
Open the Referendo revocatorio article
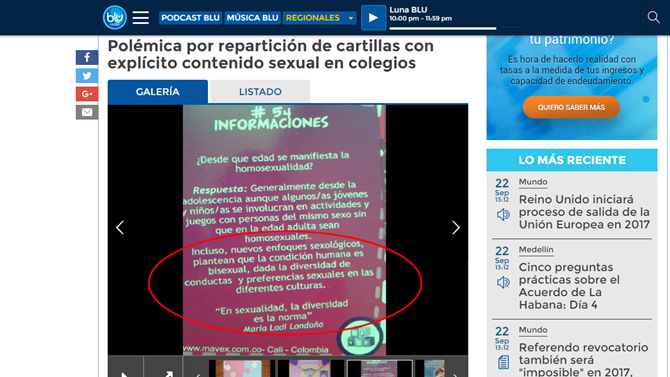583,359
